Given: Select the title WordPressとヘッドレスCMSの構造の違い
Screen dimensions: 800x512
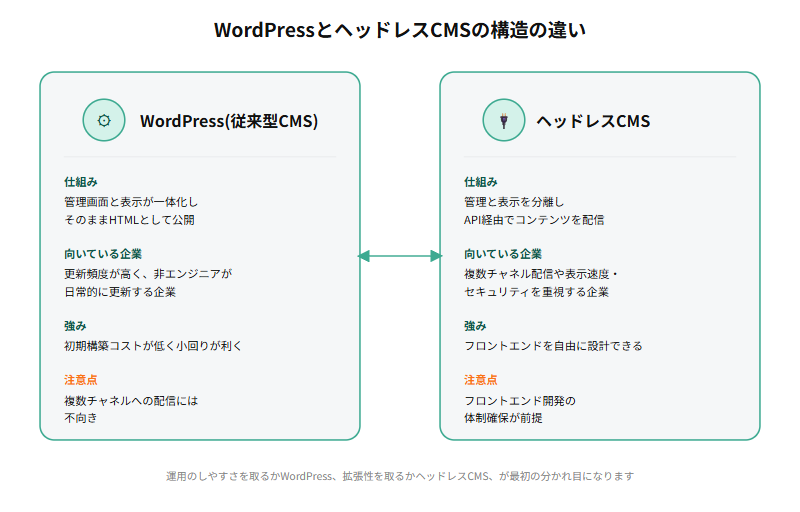Looking at the screenshot, I should tap(400, 30).
